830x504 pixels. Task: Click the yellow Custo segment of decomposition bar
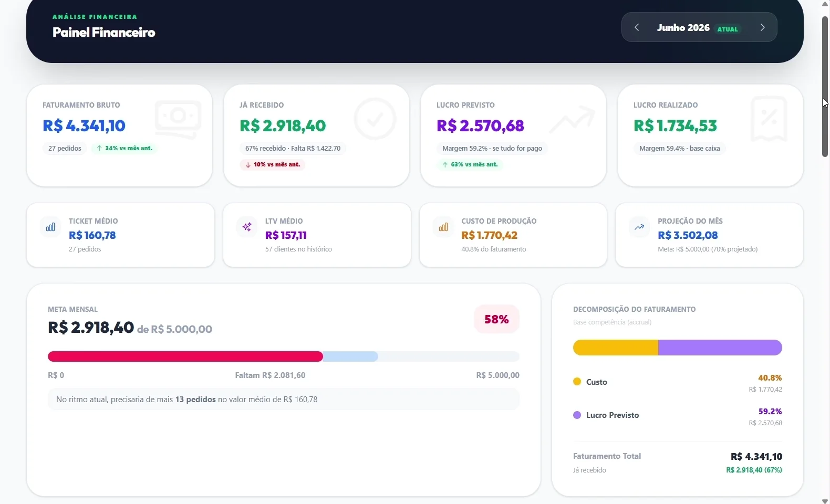pyautogui.click(x=616, y=348)
